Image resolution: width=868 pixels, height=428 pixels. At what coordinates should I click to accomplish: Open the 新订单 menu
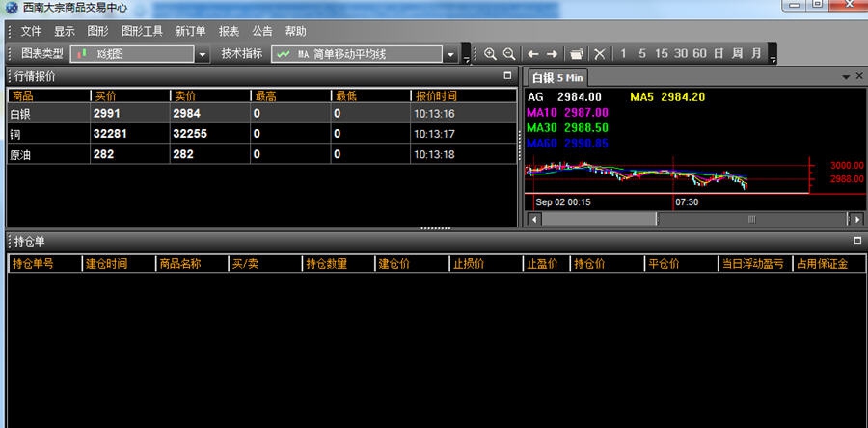coord(190,31)
